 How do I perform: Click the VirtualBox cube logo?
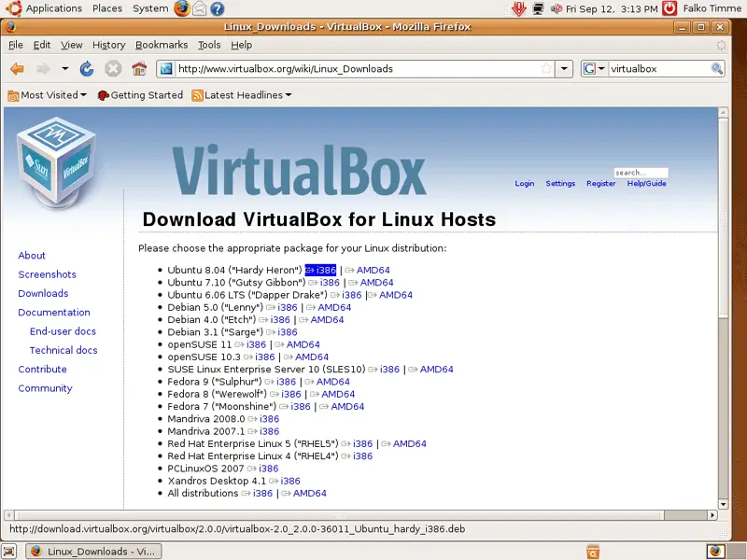coord(56,161)
